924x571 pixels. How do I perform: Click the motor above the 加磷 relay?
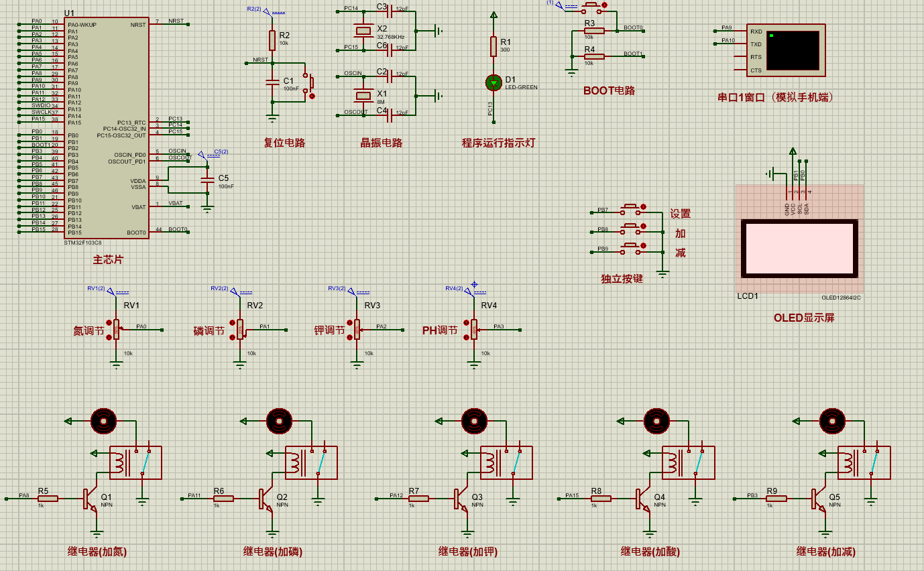280,421
